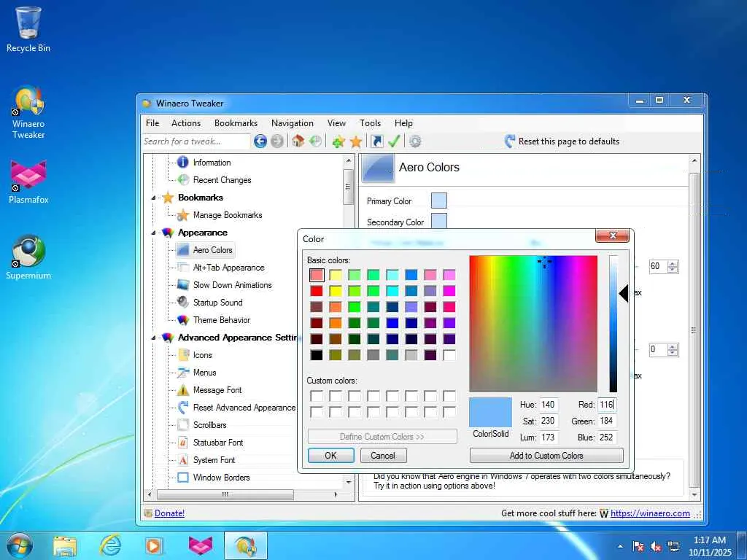
Task: Pick the black basic color swatch
Action: coord(317,355)
